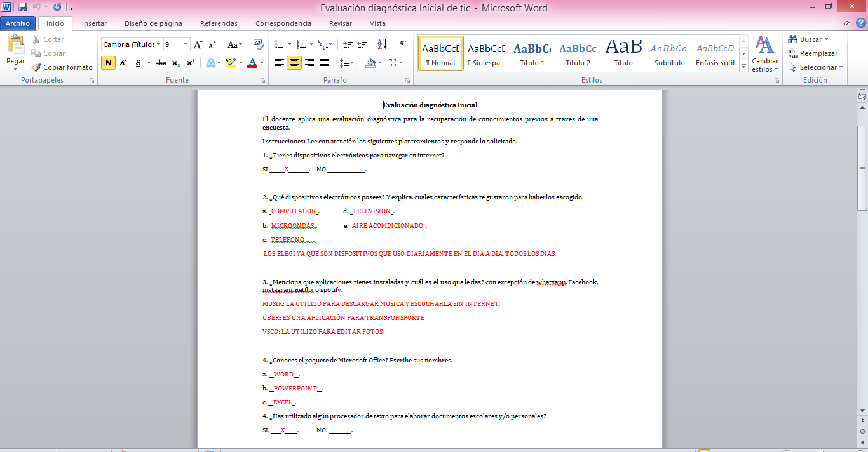
Task: Switch to Referencias tab
Action: 219,23
